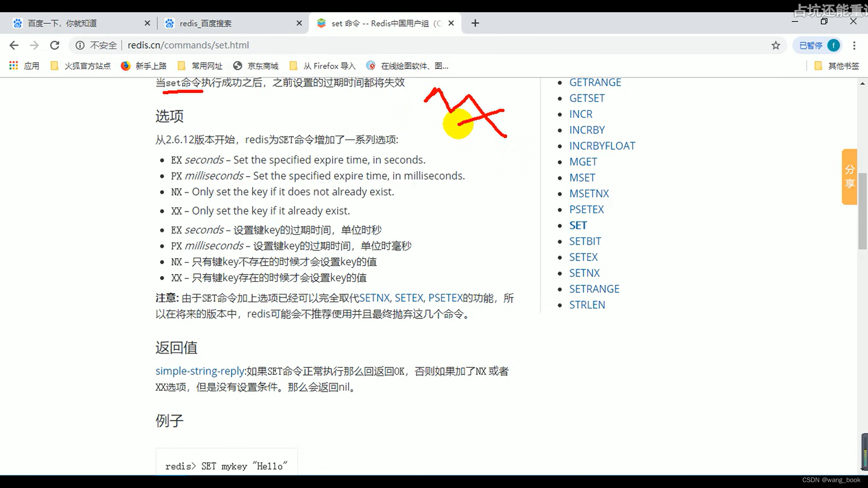Click the 返回值 heading text
Viewport: 868px width, 488px height.
tap(176, 347)
